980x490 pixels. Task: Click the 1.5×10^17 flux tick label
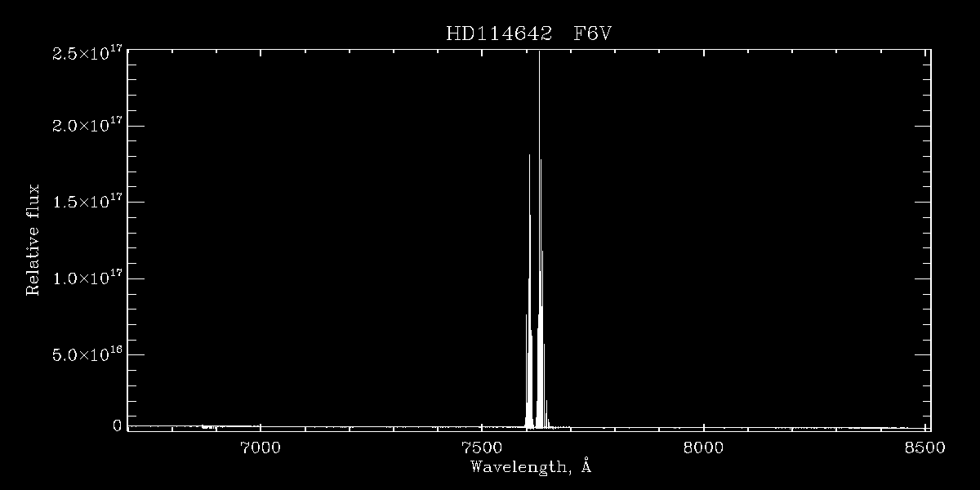point(87,202)
